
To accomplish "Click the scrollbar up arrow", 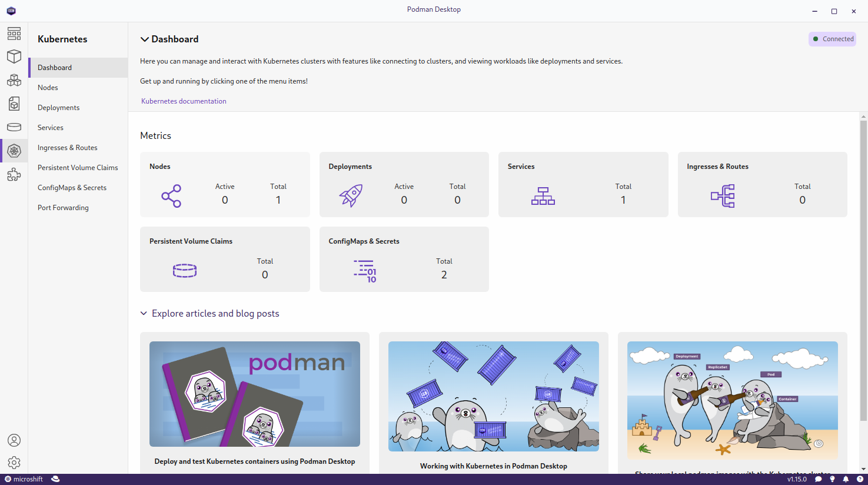I will 863,116.
